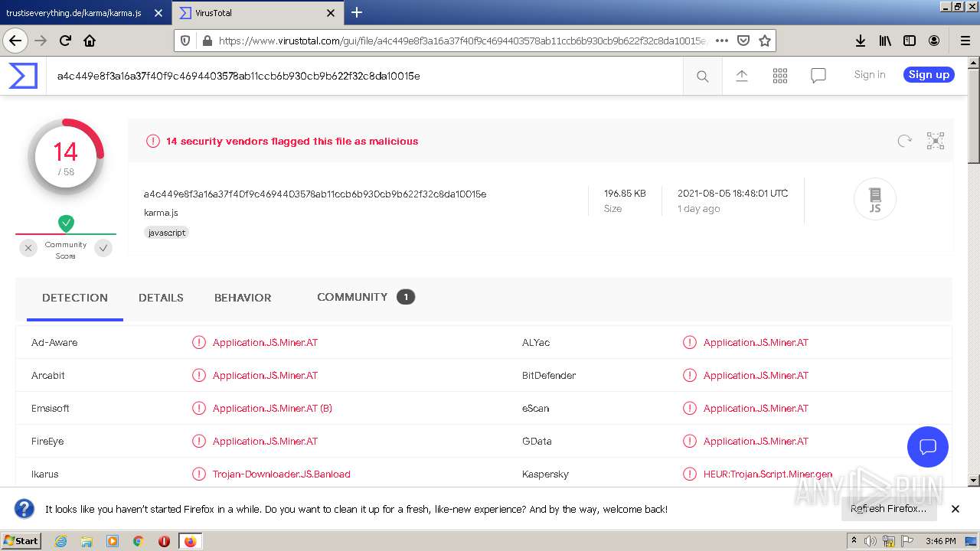Click Ikarus Trojan-Downloader.JS.Banload result
This screenshot has height=551, width=980.
click(x=282, y=474)
